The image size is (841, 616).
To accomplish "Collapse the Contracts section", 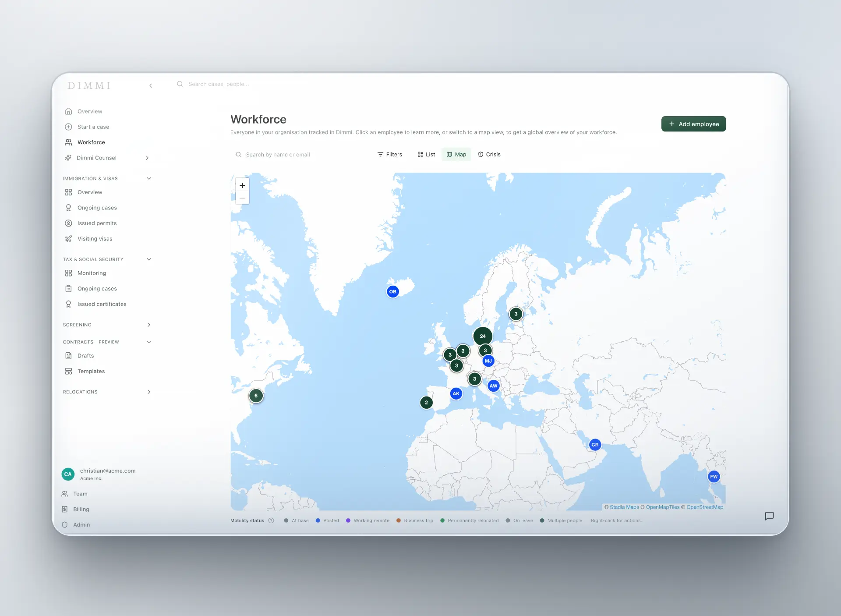I will tap(149, 342).
